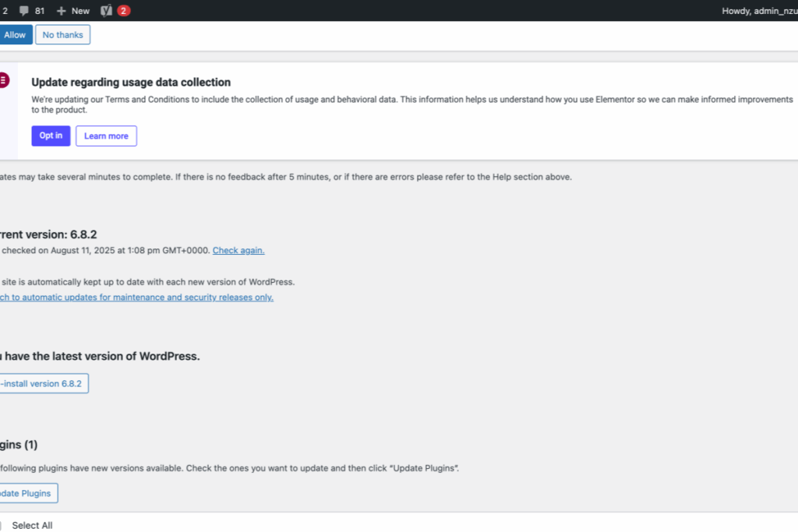
Task: Open Learn more about data collection
Action: click(106, 136)
